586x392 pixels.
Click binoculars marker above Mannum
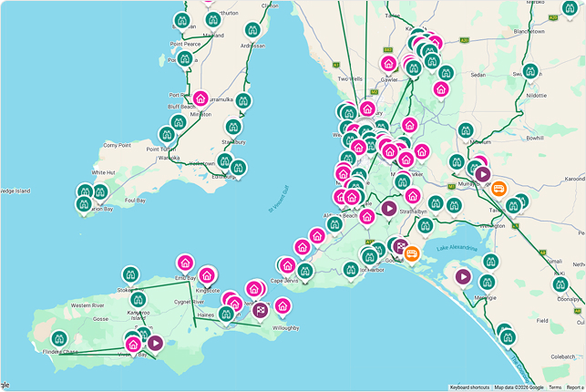click(x=466, y=130)
